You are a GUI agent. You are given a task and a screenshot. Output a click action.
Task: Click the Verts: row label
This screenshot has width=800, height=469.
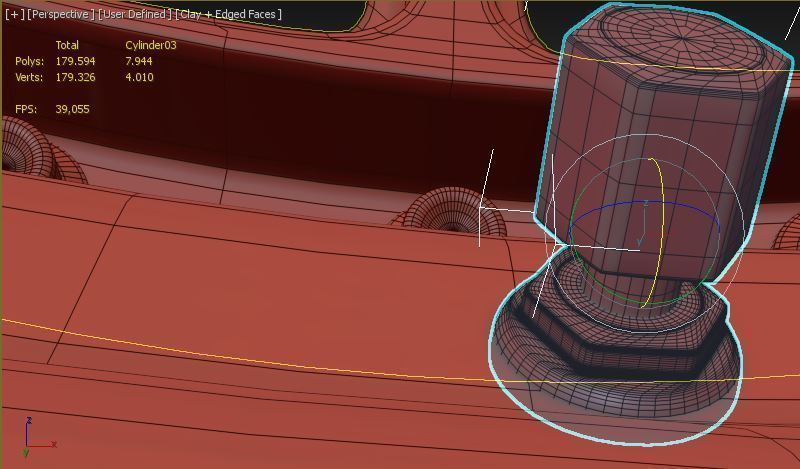pos(29,77)
